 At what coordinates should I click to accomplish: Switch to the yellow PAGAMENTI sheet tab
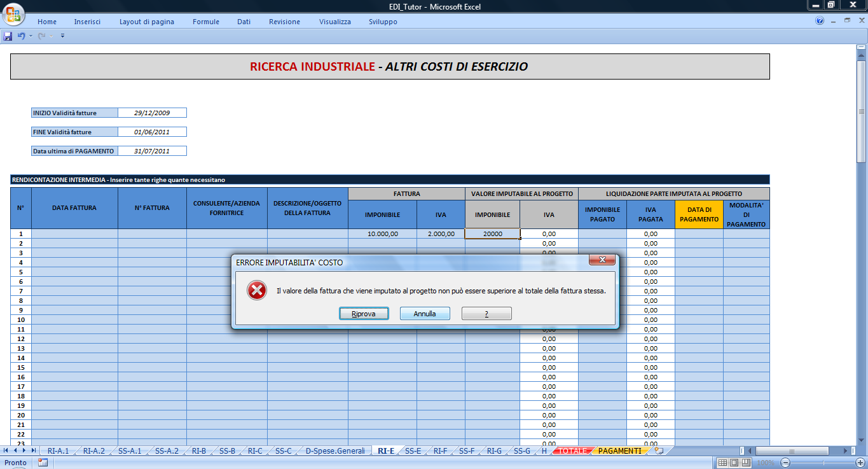point(619,451)
